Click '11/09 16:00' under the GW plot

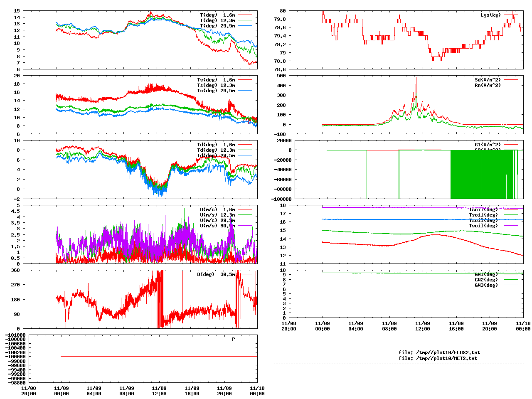[456, 326]
